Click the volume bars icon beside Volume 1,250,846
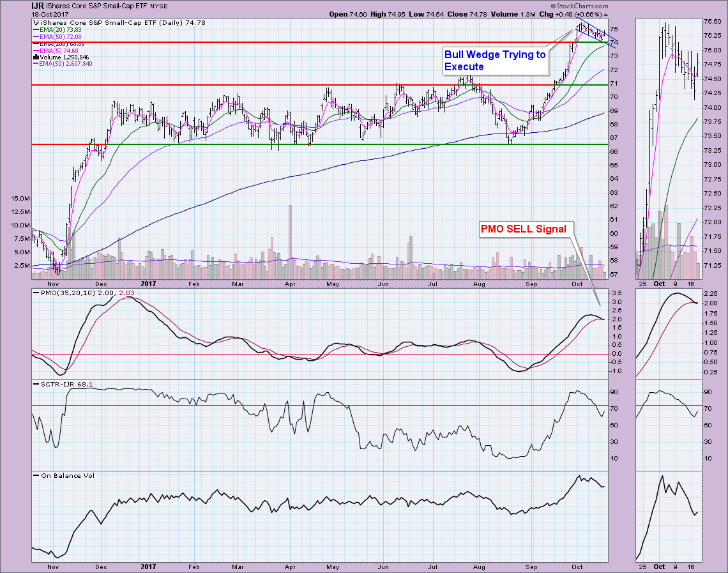 36,57
